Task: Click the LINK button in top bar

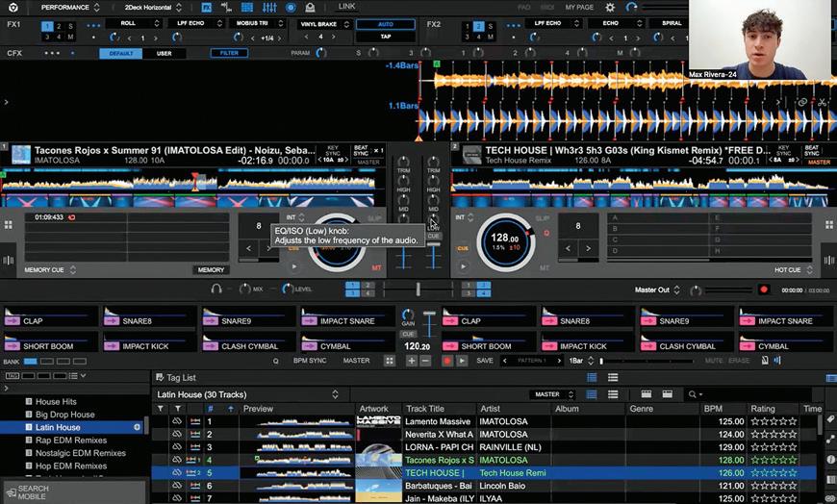Action: (346, 7)
